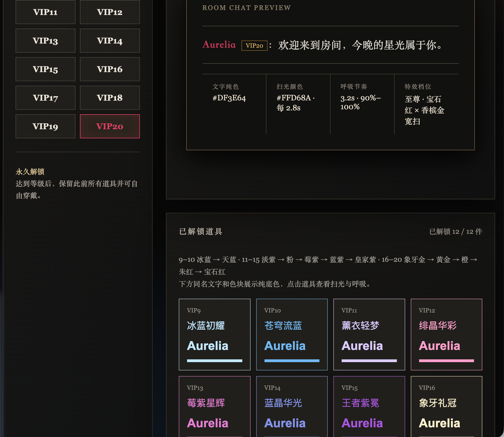Click the #DF3E64 text color value
The image size is (504, 437).
coord(229,98)
